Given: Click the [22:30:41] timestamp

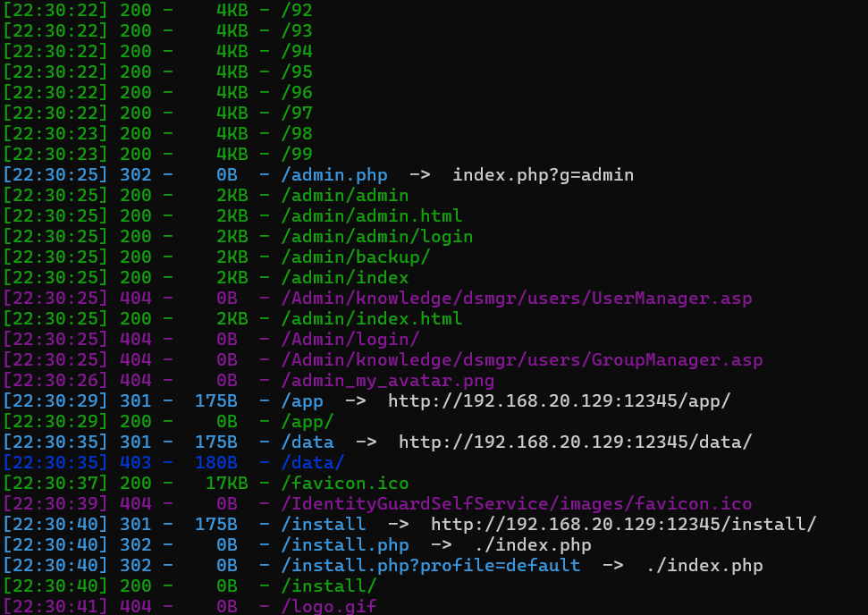Looking at the screenshot, I should [55, 606].
